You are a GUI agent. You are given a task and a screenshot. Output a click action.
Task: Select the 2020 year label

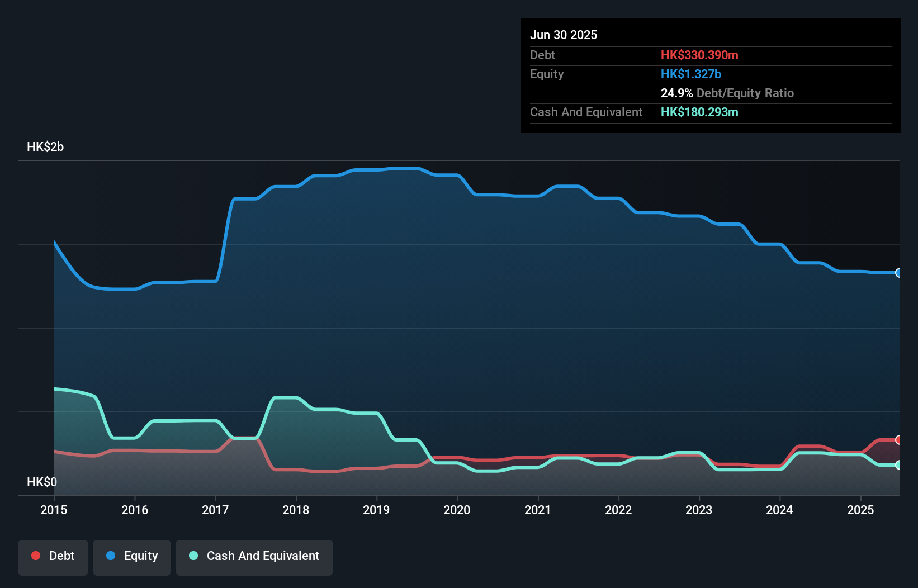[x=457, y=510]
